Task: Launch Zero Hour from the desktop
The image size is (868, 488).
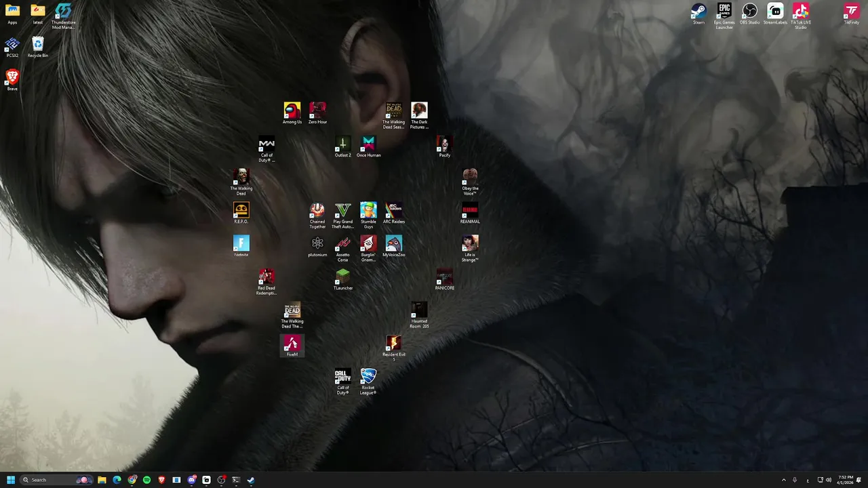Action: click(x=317, y=113)
